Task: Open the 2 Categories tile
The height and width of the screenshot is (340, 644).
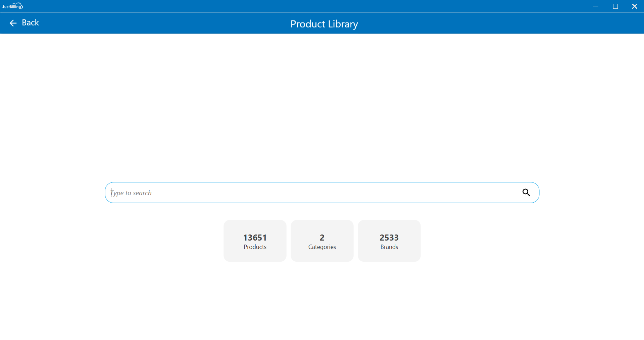Action: pyautogui.click(x=322, y=241)
